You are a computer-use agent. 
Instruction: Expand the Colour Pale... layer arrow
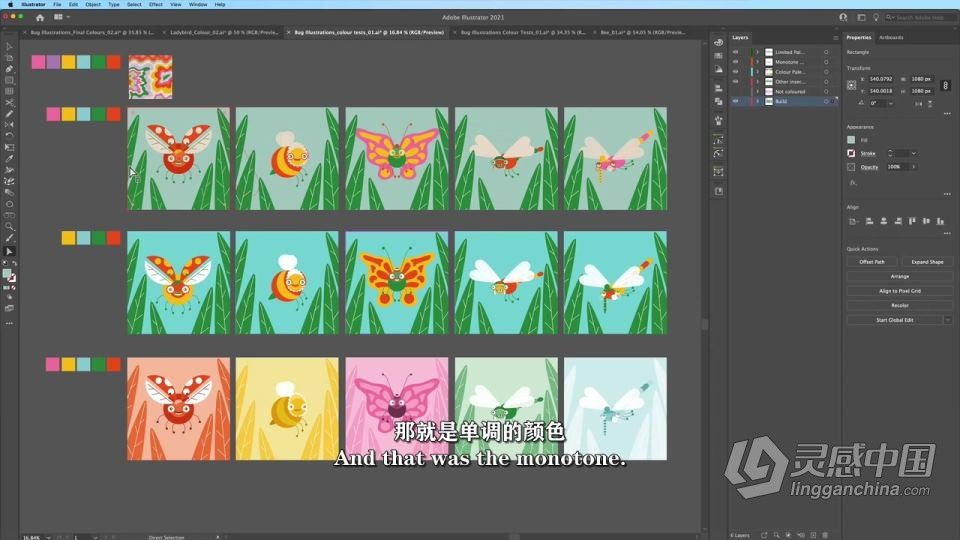pyautogui.click(x=757, y=72)
